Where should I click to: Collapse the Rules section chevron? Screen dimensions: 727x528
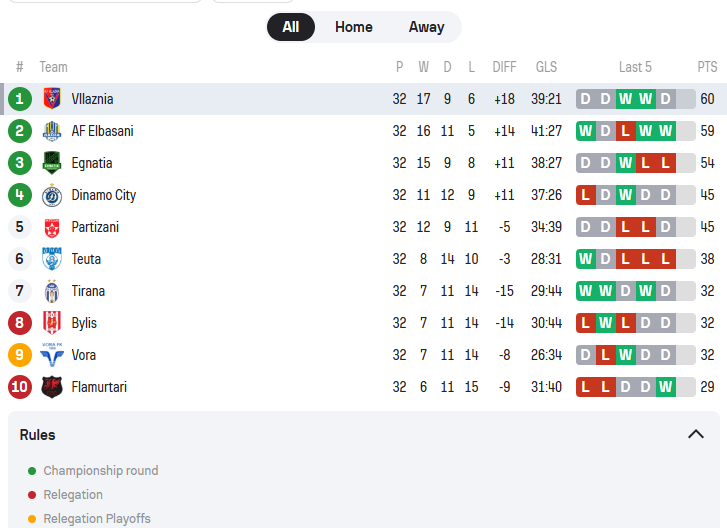click(x=696, y=434)
